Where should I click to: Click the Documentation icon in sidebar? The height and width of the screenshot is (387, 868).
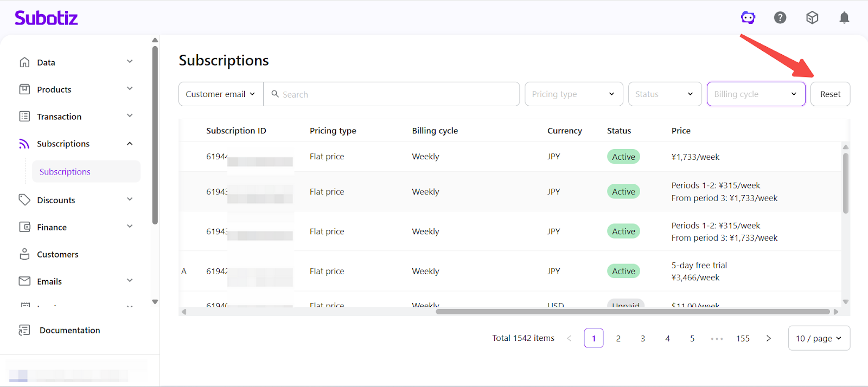click(24, 330)
